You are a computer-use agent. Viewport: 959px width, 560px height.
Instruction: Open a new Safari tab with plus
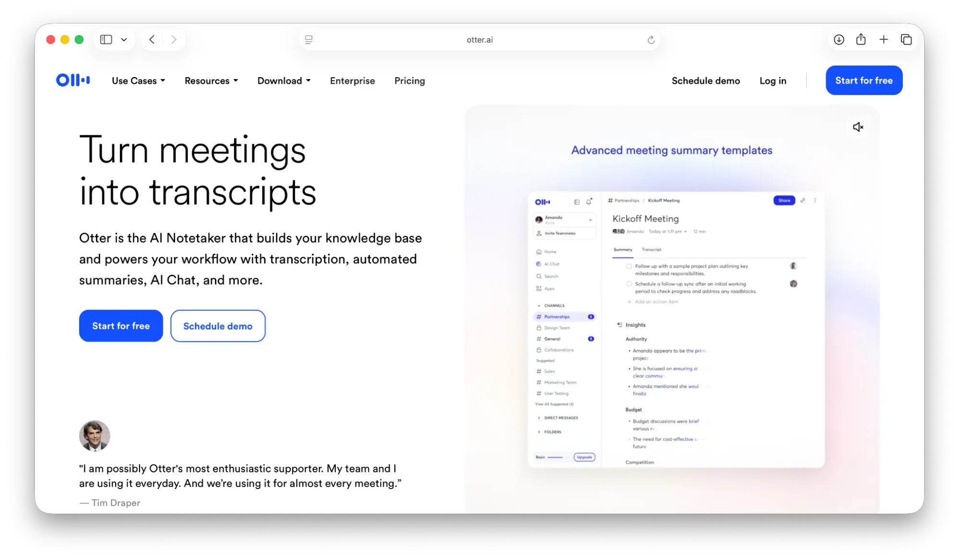[883, 39]
